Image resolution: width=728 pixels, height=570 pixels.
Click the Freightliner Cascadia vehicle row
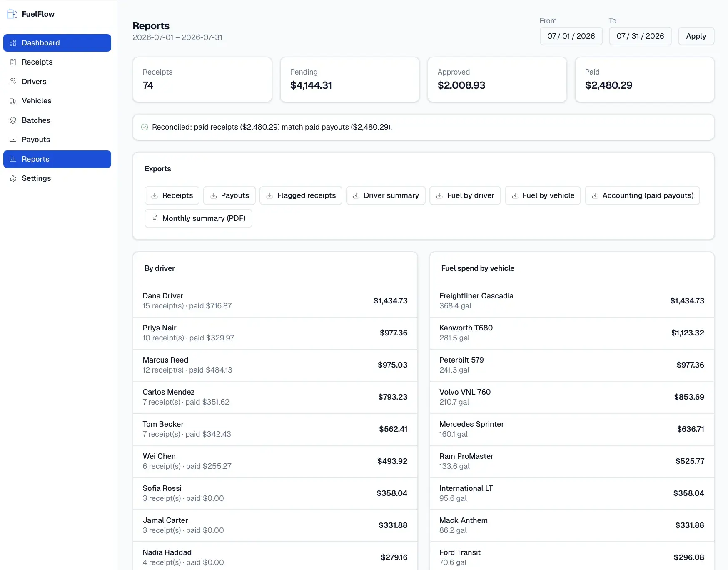coord(572,301)
